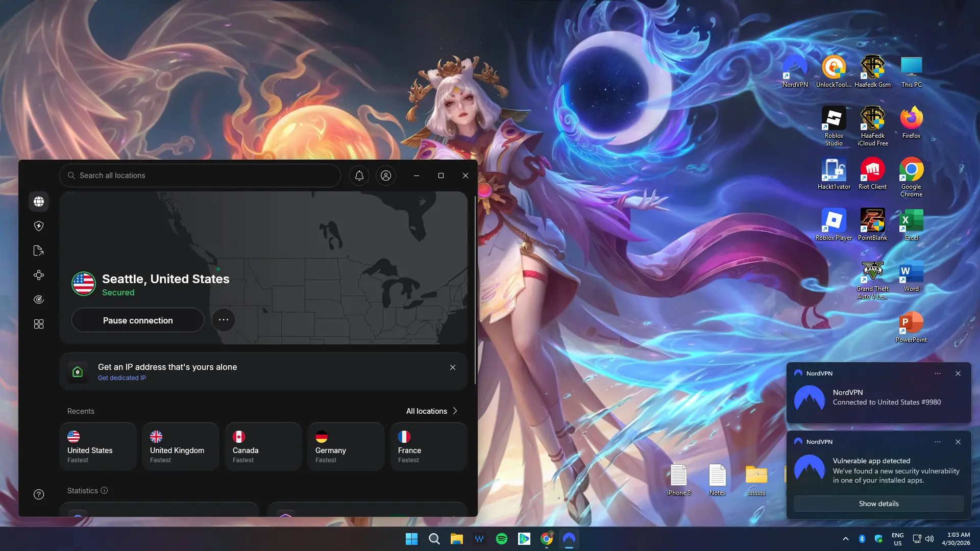Open options on Vulnerable app notification

(938, 442)
